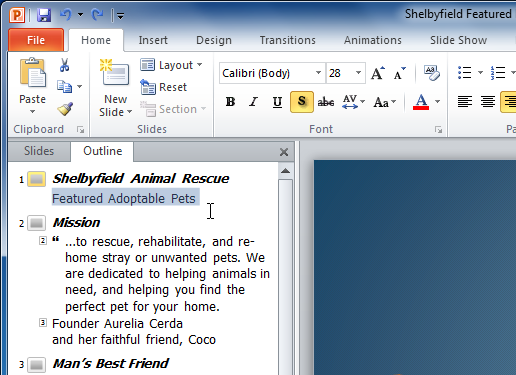Apply numbering to the text
The height and width of the screenshot is (375, 516).
498,72
